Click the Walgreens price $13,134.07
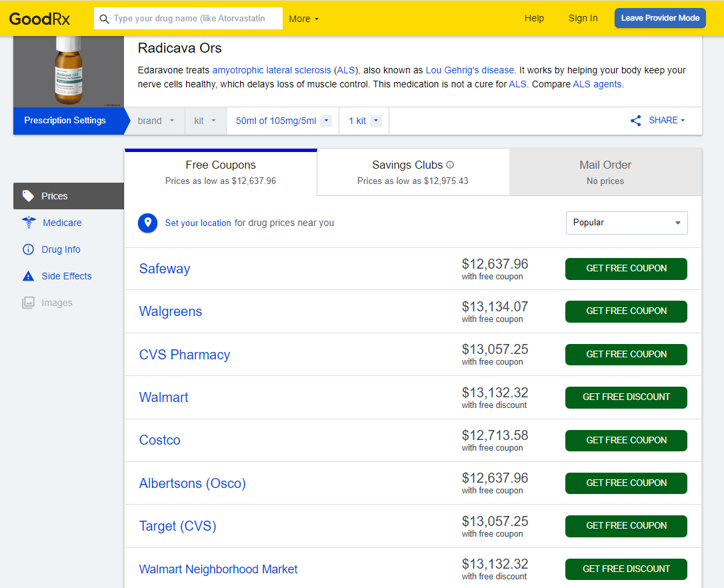 [495, 307]
